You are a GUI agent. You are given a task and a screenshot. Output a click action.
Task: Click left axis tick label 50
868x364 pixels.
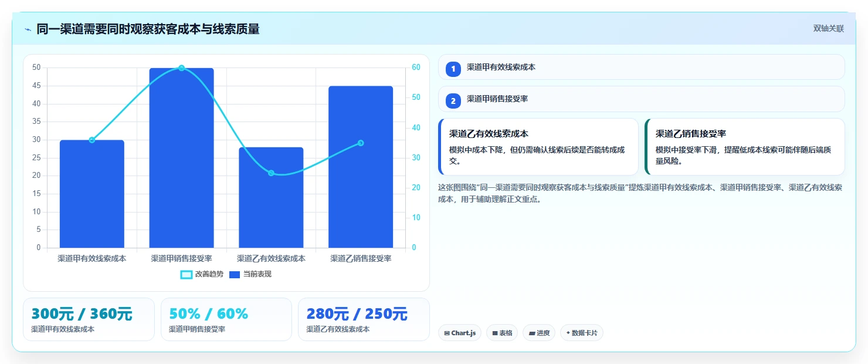tap(36, 68)
